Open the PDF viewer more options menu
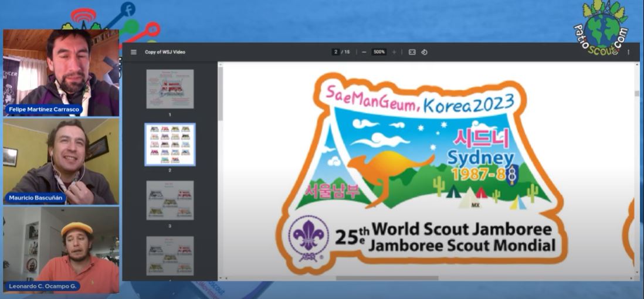 coord(628,52)
